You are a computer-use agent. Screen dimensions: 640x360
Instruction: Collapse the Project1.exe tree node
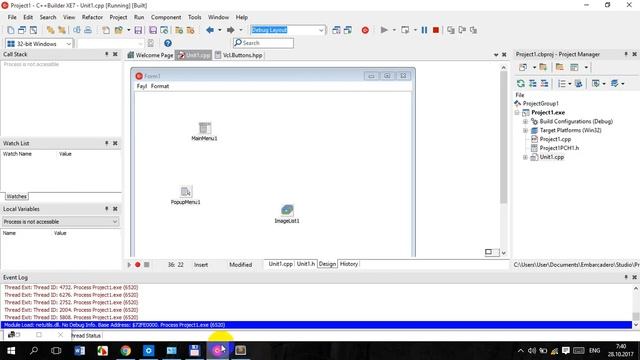tap(517, 113)
